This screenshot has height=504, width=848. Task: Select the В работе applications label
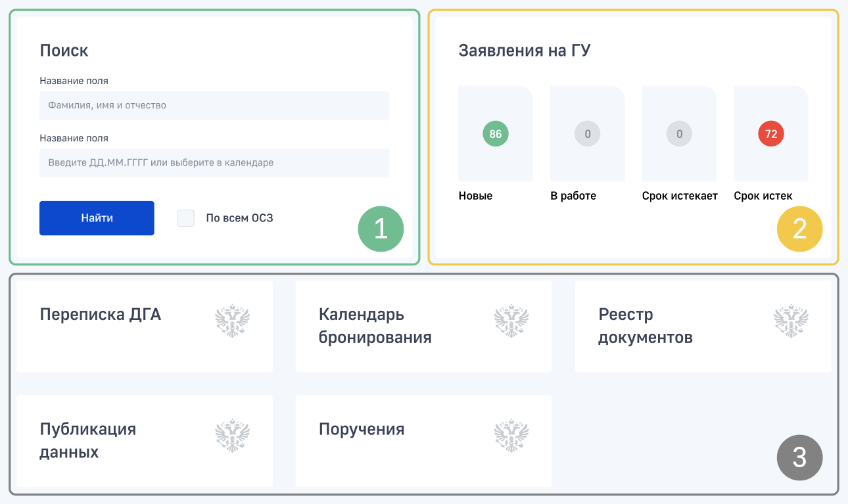coord(573,196)
